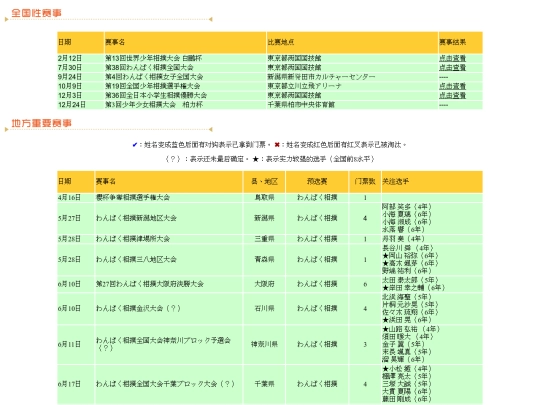
Task: Click the blue check mark legend icon
Action: click(x=135, y=145)
